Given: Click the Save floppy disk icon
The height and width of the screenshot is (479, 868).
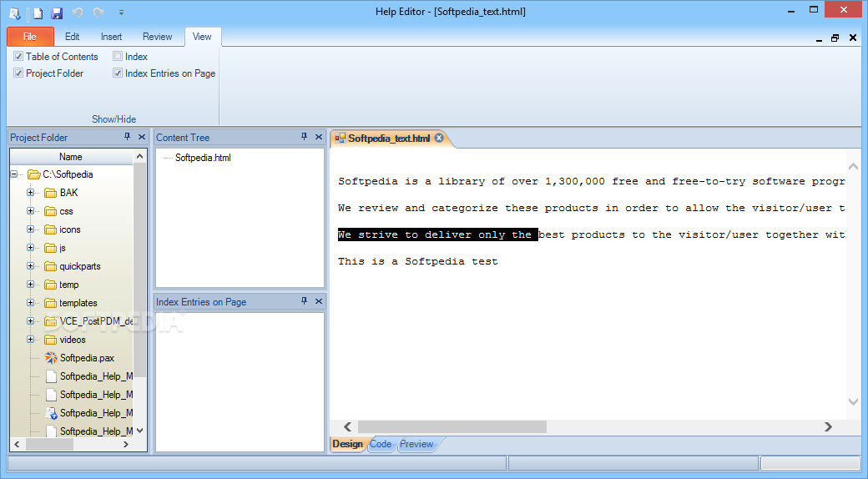Looking at the screenshot, I should 57,13.
